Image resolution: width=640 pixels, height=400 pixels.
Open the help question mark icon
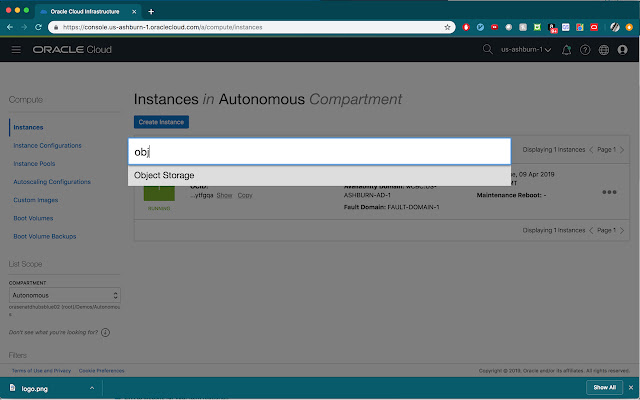pos(584,49)
